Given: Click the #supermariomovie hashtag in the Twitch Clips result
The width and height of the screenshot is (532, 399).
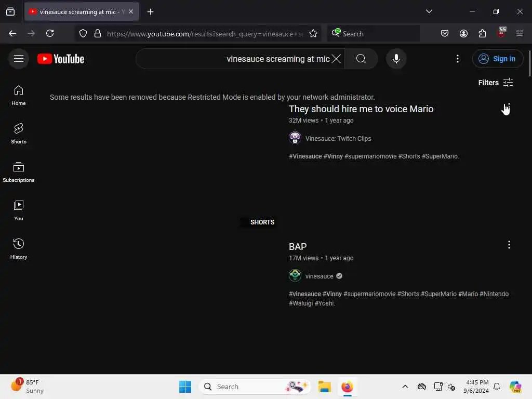Looking at the screenshot, I should (370, 156).
